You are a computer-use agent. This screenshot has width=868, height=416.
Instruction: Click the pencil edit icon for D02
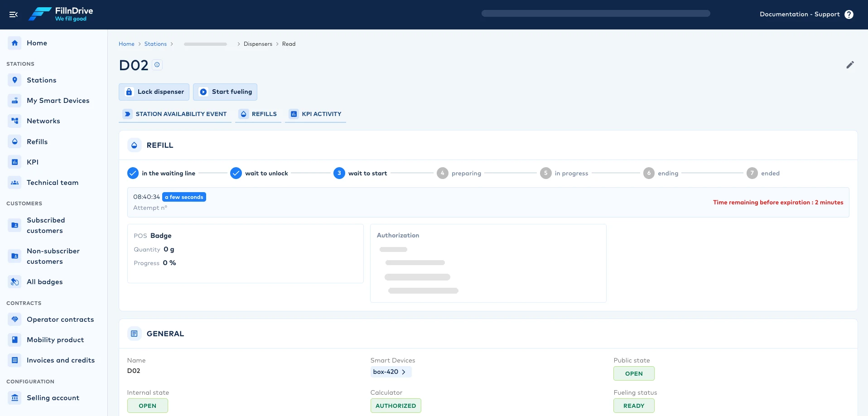[x=850, y=65]
